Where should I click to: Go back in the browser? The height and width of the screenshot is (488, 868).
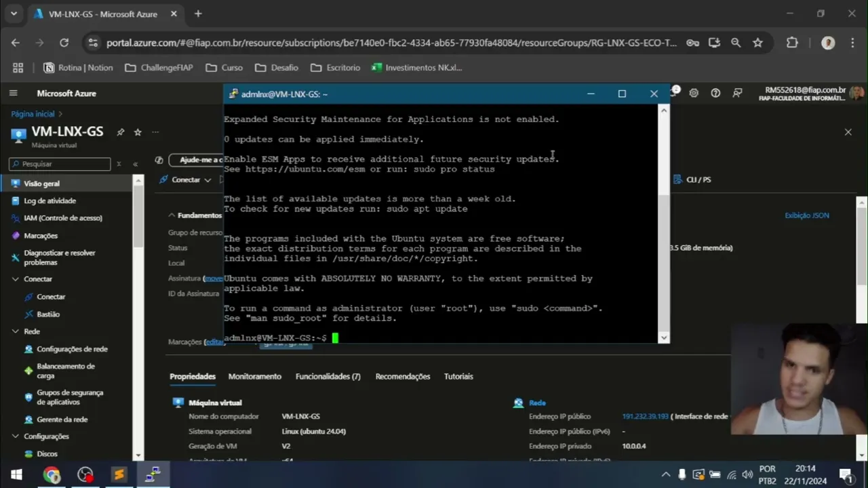(x=16, y=43)
